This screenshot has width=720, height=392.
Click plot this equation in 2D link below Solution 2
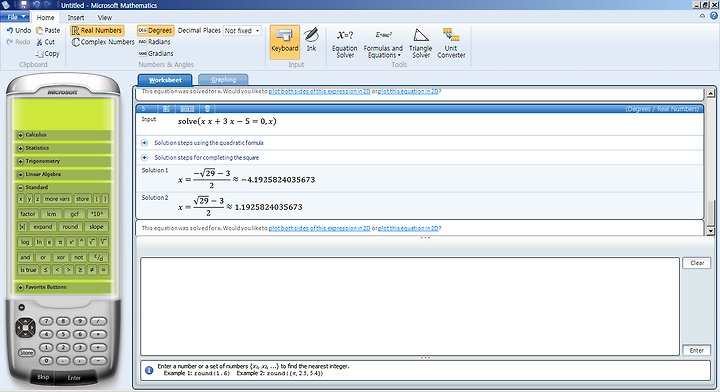pos(408,228)
